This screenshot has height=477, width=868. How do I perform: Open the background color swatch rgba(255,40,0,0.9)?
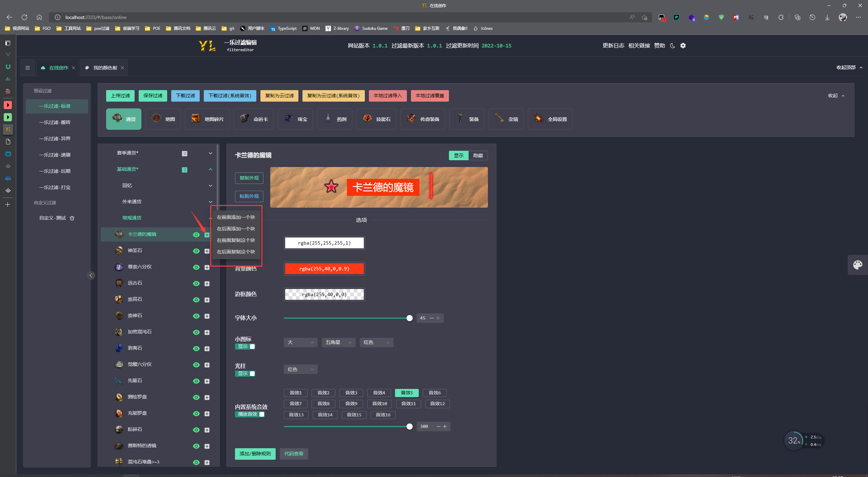point(324,269)
